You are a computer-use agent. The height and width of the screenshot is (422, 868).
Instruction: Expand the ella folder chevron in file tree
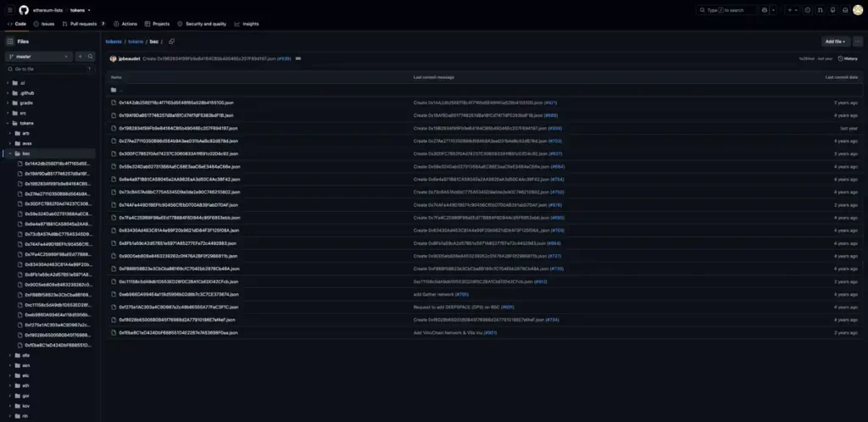(10, 355)
